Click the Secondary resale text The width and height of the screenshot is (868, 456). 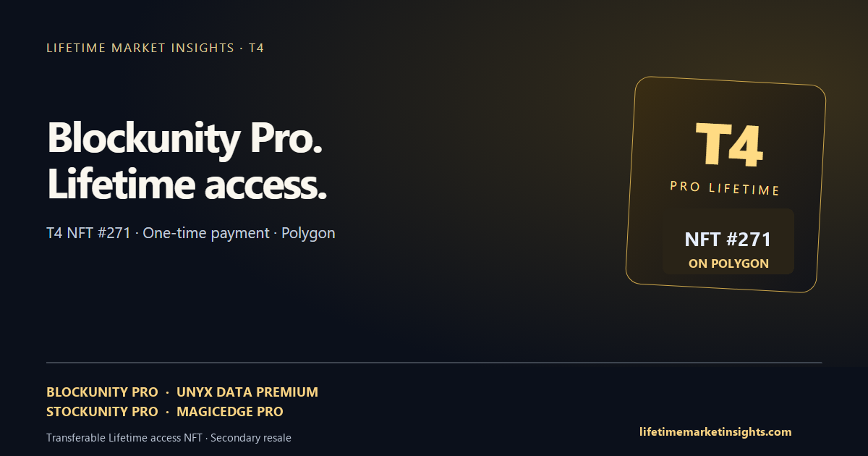coord(251,438)
